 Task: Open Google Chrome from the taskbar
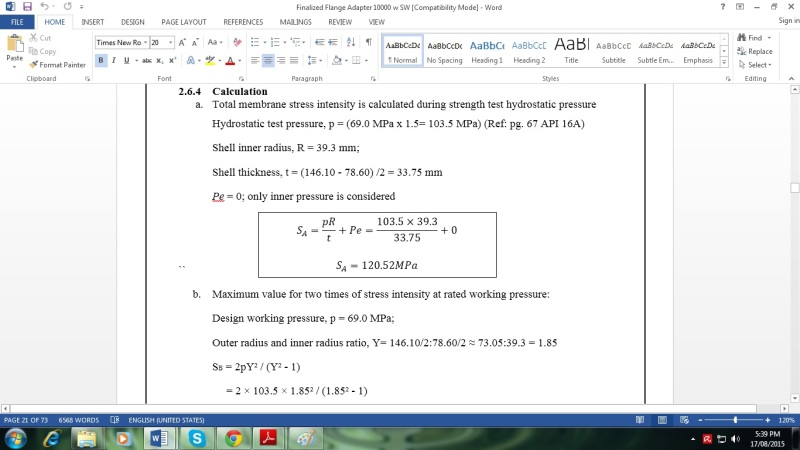click(234, 438)
